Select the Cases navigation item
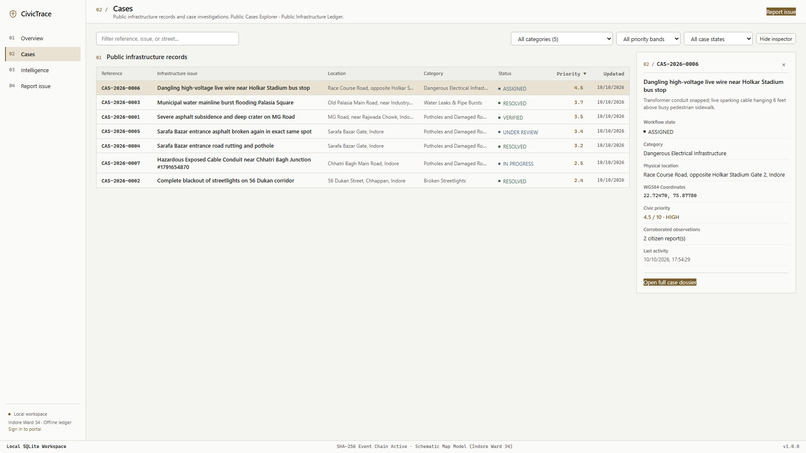 43,54
